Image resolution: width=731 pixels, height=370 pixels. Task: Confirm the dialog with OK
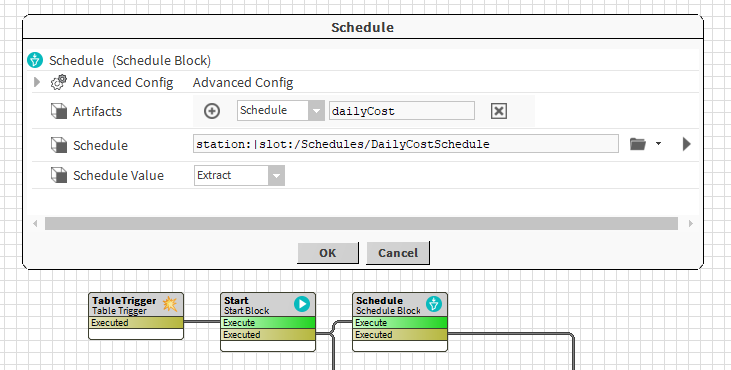click(328, 253)
